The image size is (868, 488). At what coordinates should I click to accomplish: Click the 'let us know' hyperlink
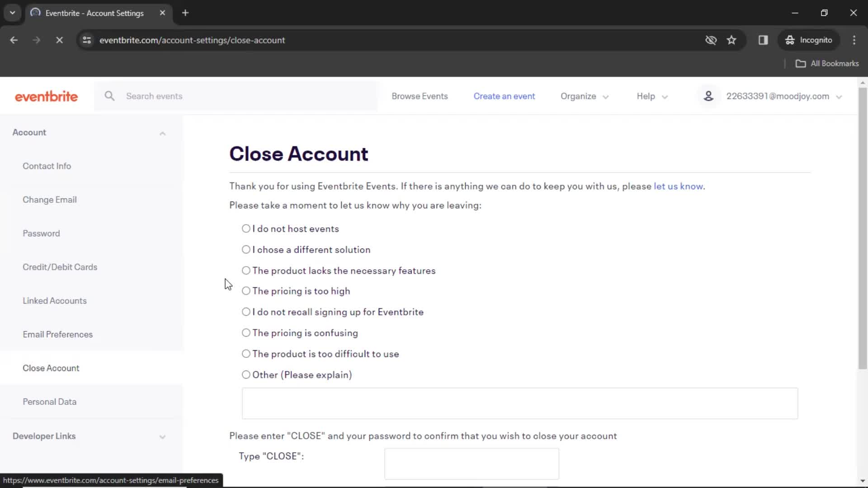tap(679, 186)
